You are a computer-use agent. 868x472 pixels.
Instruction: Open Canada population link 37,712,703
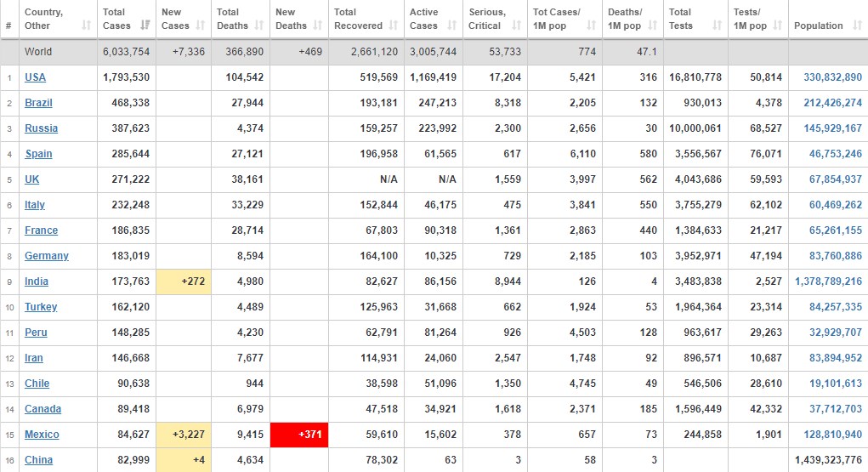(x=836, y=409)
